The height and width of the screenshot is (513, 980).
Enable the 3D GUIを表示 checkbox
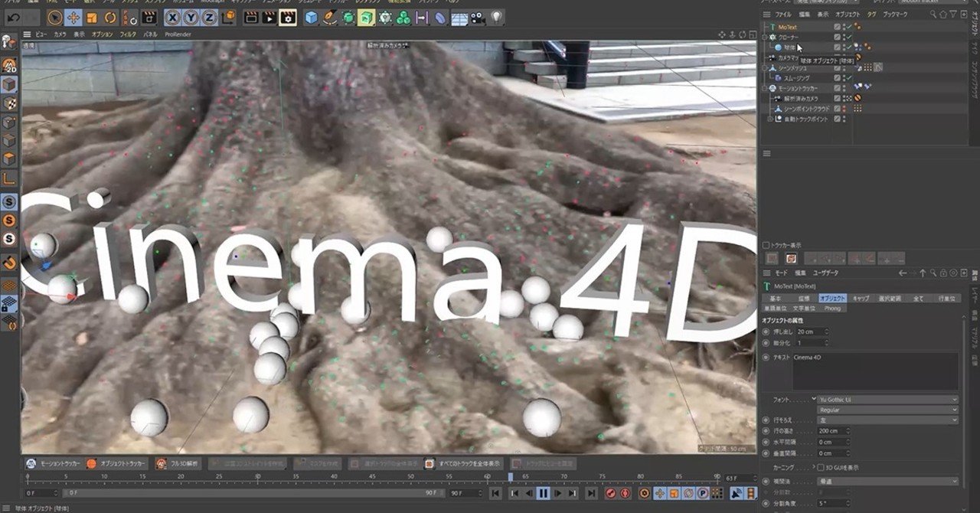(821, 467)
